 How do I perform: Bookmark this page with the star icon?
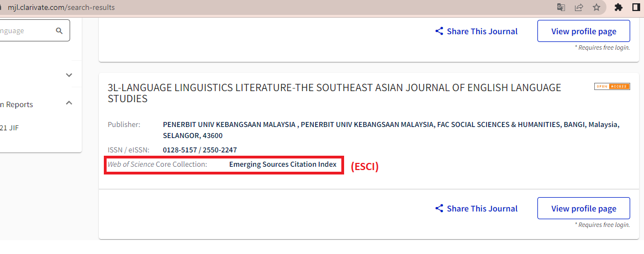click(x=597, y=7)
